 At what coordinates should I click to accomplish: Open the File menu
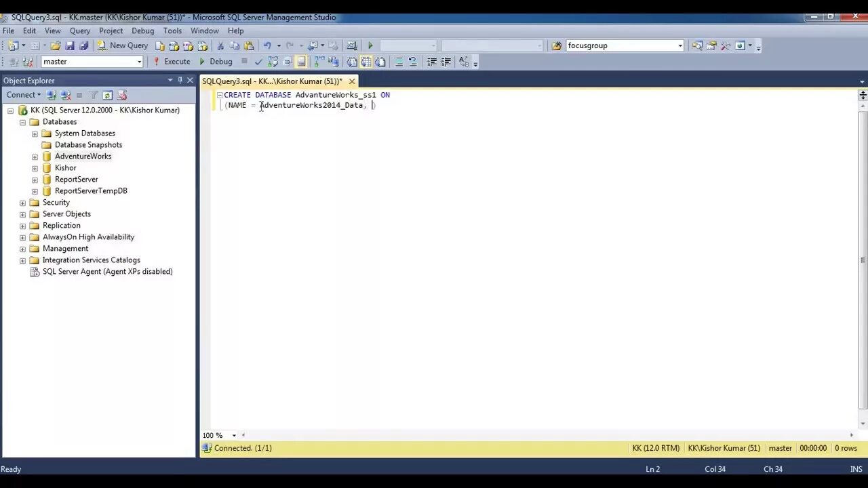tap(9, 30)
